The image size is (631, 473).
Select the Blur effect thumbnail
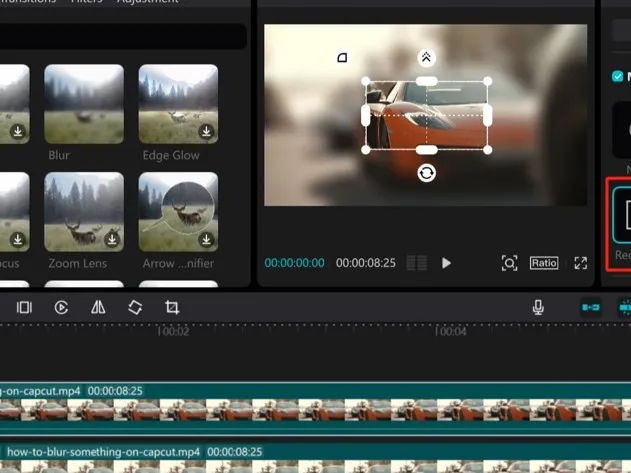84,104
